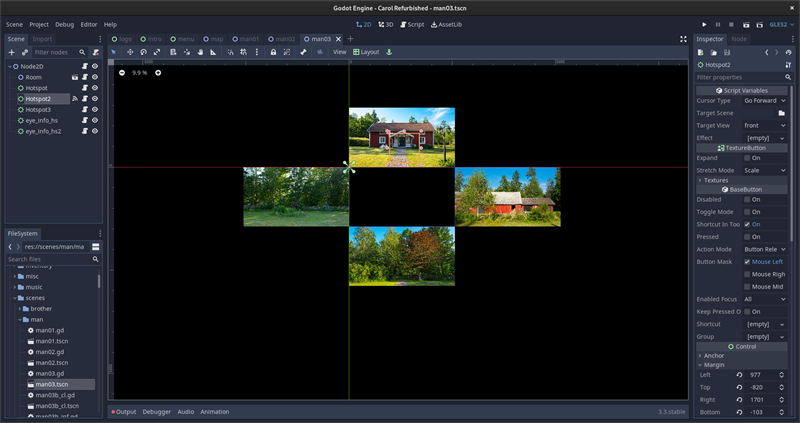Open the Animation bottom panel
The width and height of the screenshot is (800, 423).
click(214, 412)
